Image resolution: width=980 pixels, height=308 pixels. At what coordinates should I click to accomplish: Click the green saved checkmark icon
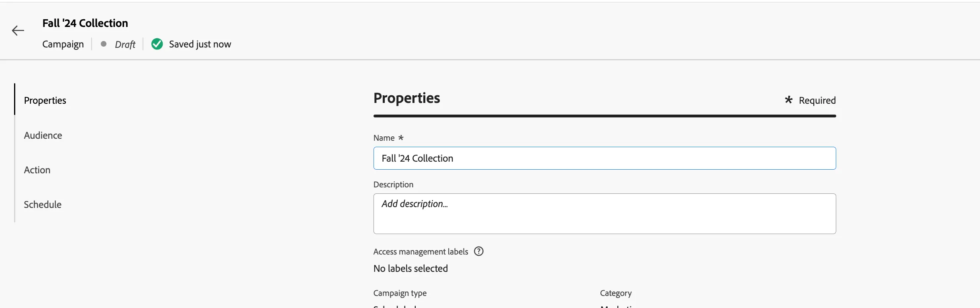(x=157, y=44)
